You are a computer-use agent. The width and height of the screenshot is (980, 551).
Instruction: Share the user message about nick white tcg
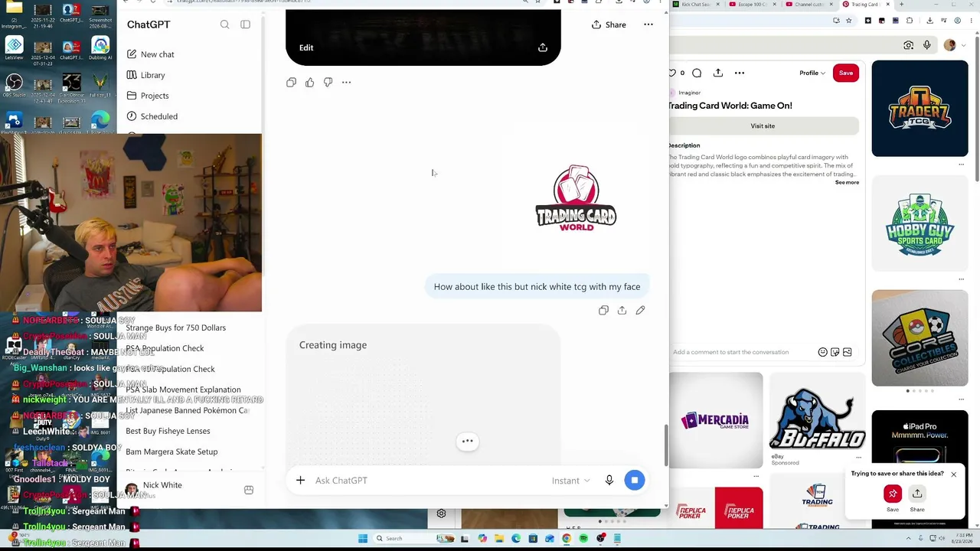[x=622, y=310]
